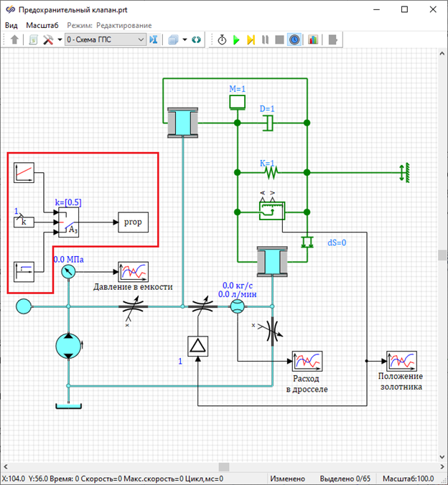Image resolution: width=448 pixels, height=485 pixels.
Task: Click the 'prop' block in the diagram
Action: pyautogui.click(x=134, y=222)
